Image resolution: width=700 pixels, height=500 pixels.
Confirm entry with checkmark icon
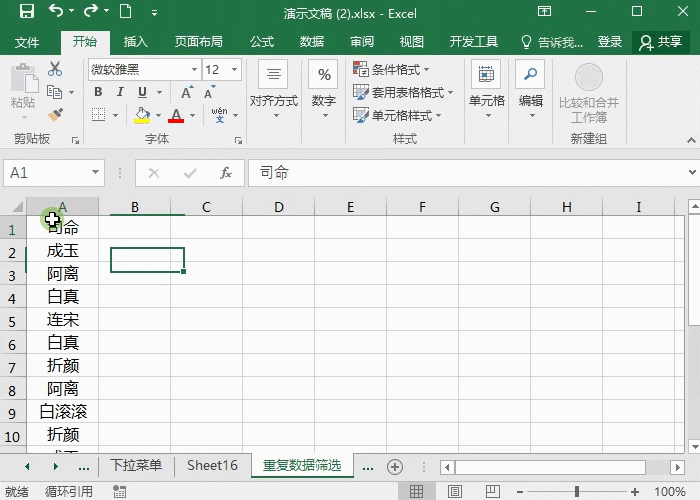[x=190, y=173]
